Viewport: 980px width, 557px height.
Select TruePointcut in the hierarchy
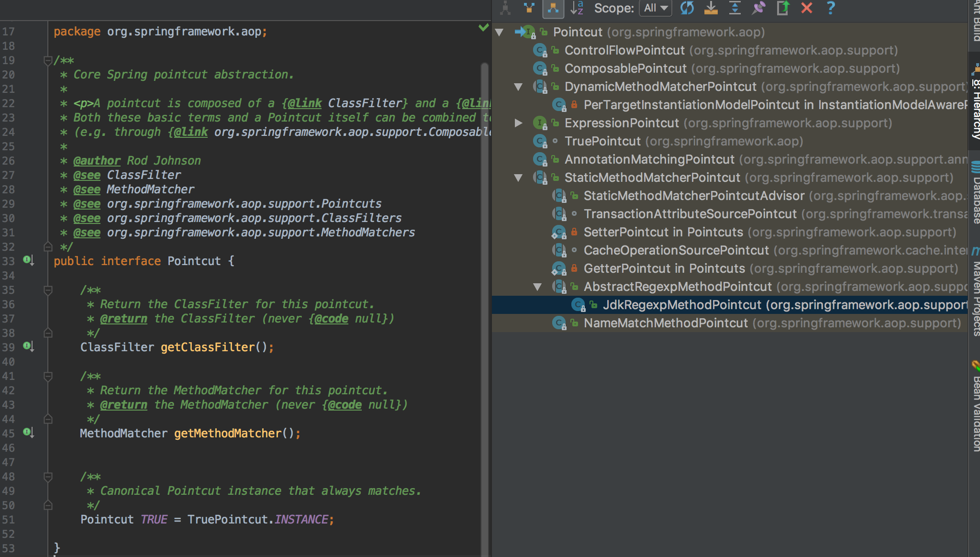[730, 141]
